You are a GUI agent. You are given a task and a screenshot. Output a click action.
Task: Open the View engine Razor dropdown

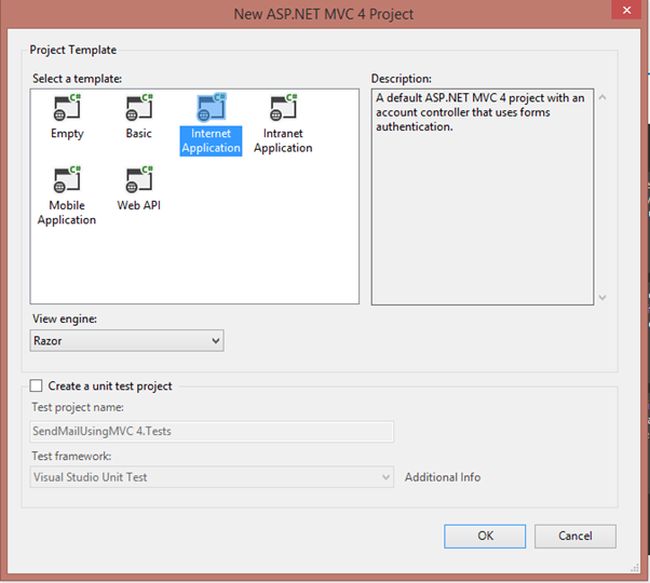[x=127, y=340]
